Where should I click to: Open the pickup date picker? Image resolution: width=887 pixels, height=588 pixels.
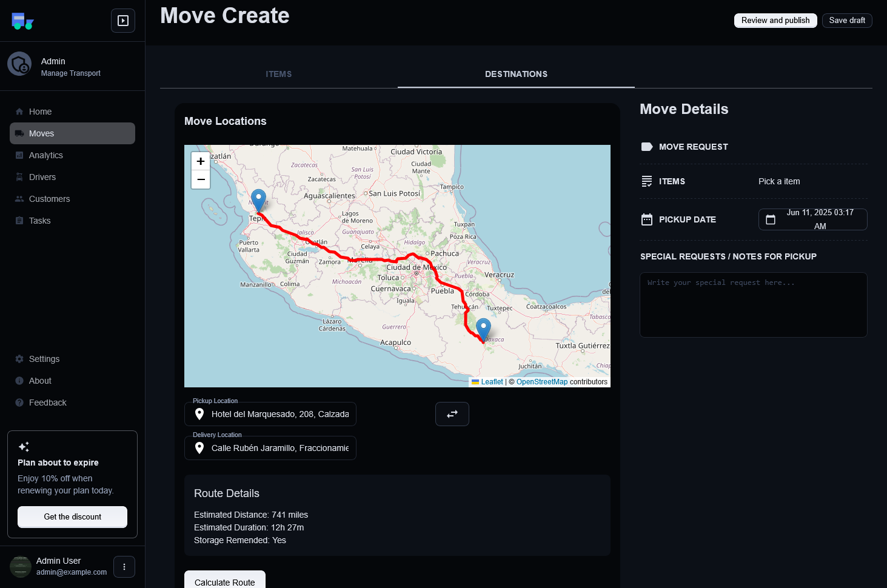tap(813, 219)
